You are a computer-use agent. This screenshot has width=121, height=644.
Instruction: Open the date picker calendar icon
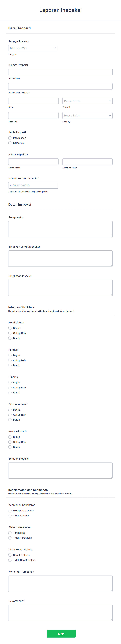[x=55, y=48]
